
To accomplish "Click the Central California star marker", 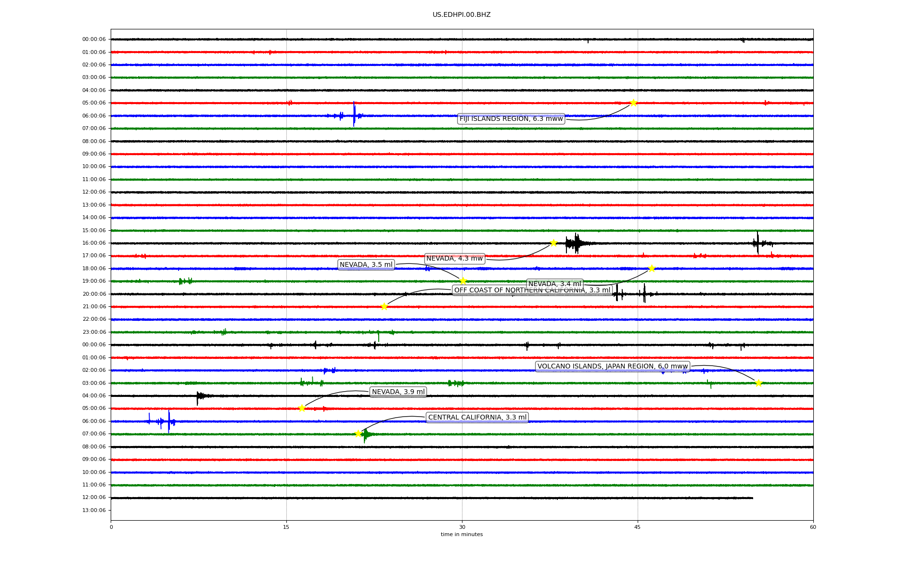I will pyautogui.click(x=358, y=433).
